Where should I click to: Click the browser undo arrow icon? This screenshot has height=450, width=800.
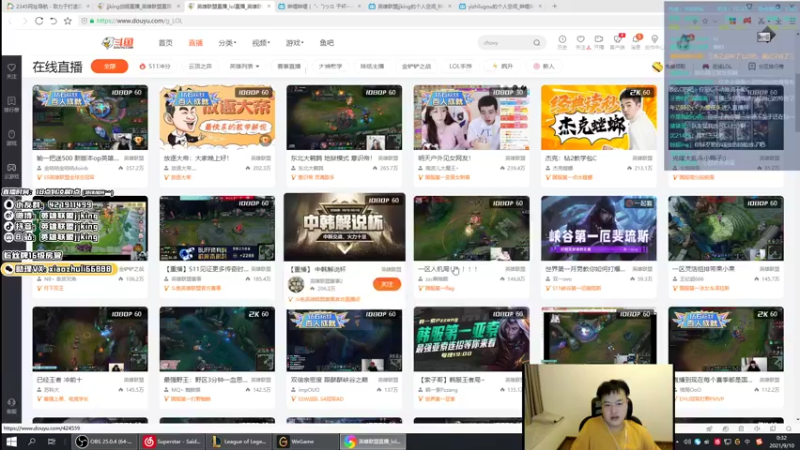pos(54,21)
